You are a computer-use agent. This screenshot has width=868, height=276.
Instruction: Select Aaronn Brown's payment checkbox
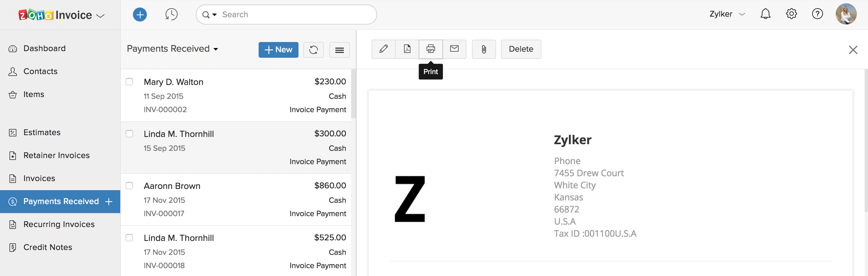[129, 186]
